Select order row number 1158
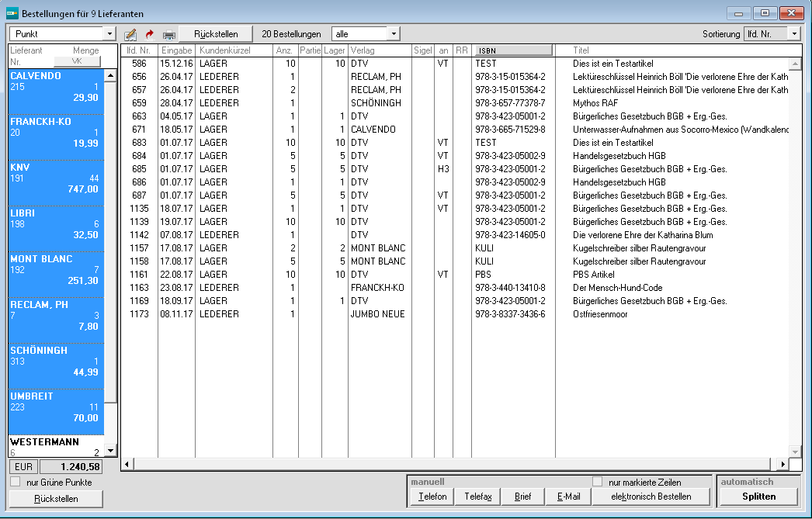The image size is (812, 519). coord(455,261)
